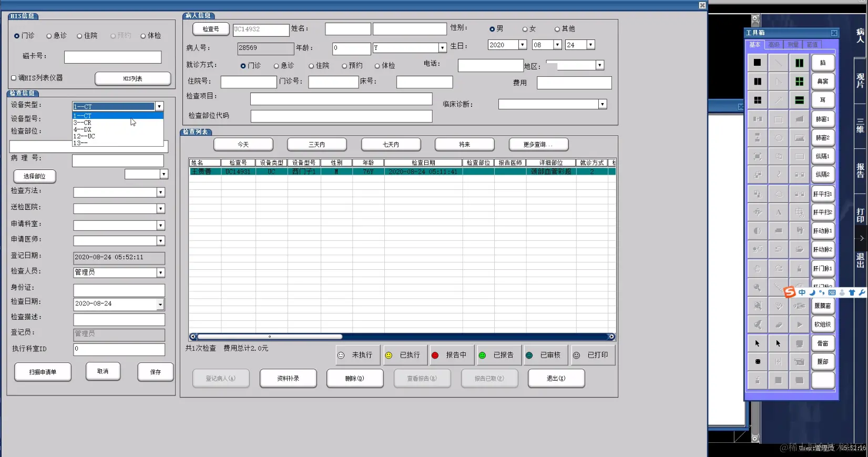Choose 12--UC from device type list

[118, 136]
